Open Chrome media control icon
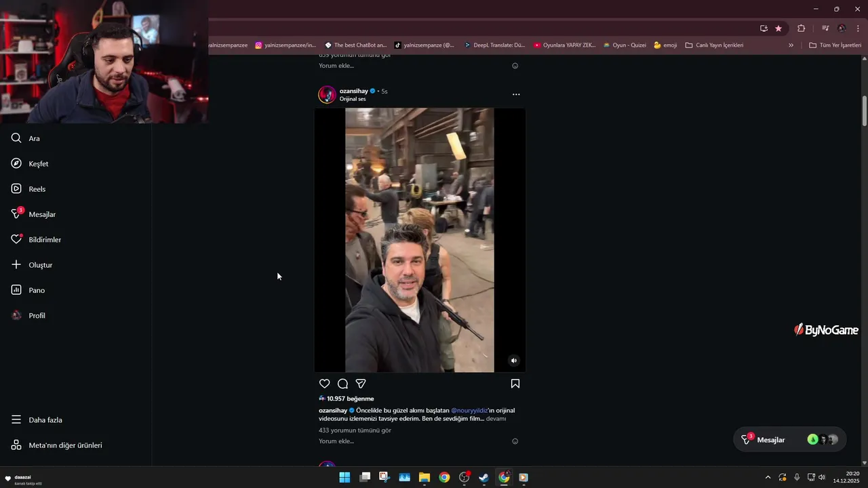 coord(825,28)
